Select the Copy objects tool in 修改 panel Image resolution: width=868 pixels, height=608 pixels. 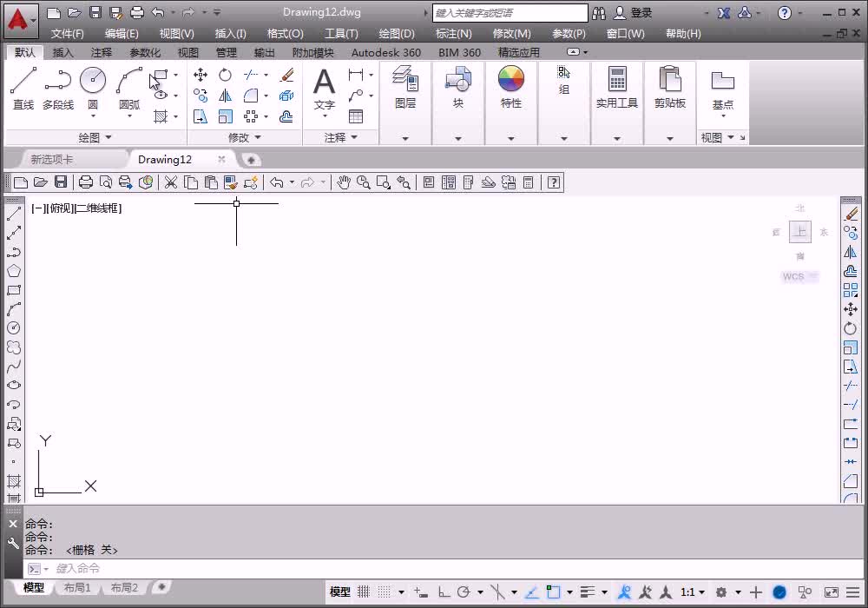pyautogui.click(x=201, y=96)
